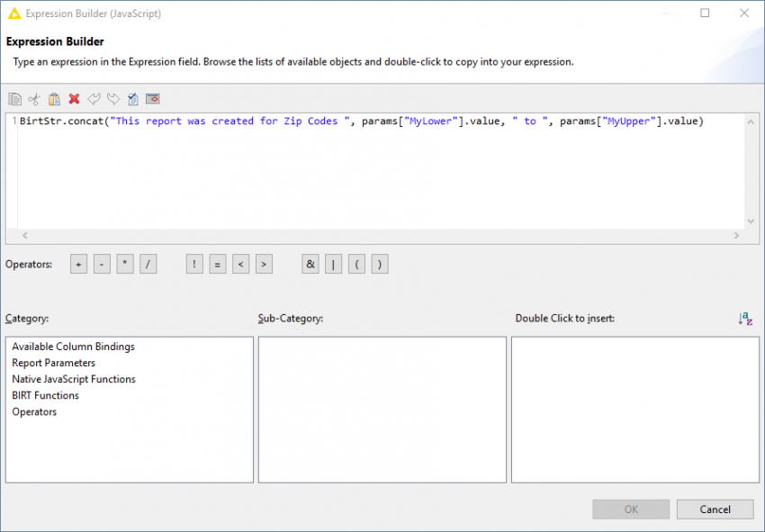The image size is (765, 532).
Task: Click the Redo arrow icon
Action: tap(113, 99)
